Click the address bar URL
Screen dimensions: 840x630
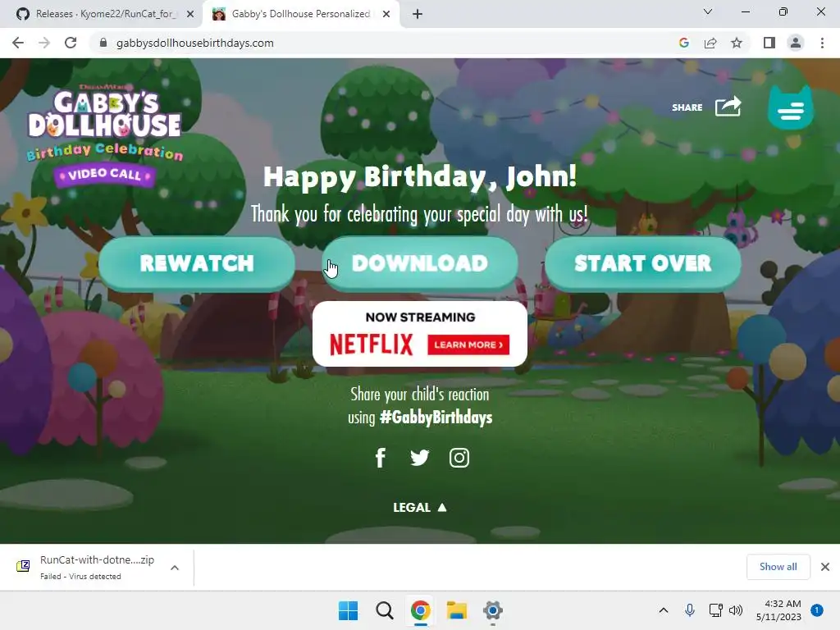[195, 43]
